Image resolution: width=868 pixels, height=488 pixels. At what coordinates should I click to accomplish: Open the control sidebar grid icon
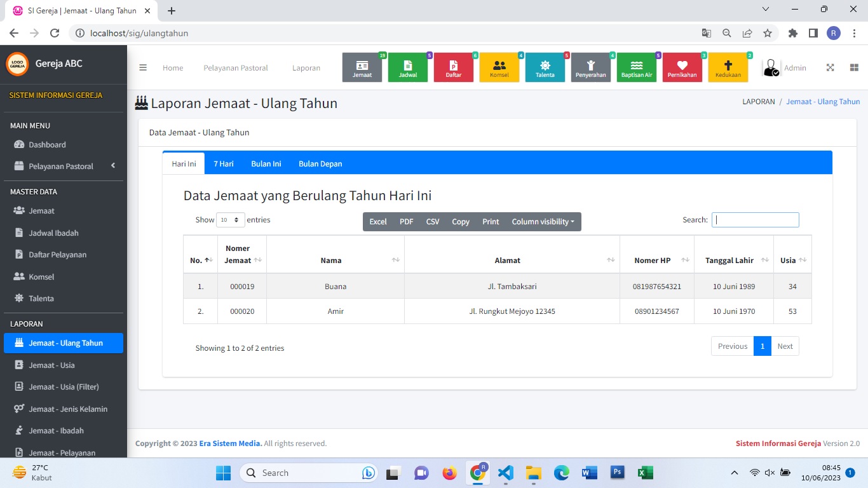(x=853, y=68)
